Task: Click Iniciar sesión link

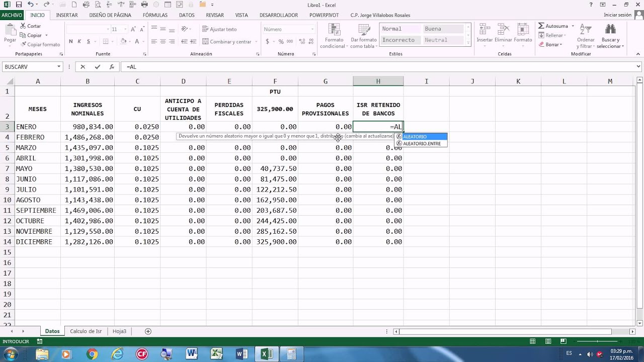Action: (x=617, y=15)
